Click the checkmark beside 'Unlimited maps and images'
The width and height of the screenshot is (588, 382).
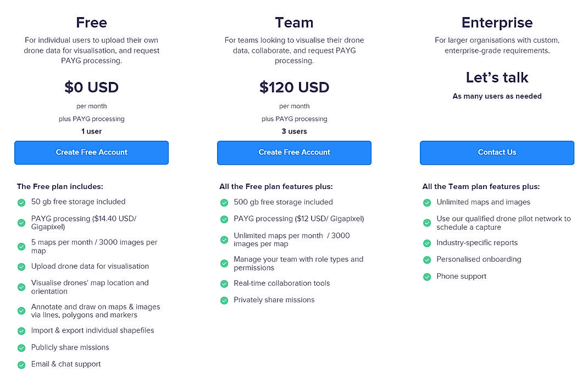click(x=427, y=202)
